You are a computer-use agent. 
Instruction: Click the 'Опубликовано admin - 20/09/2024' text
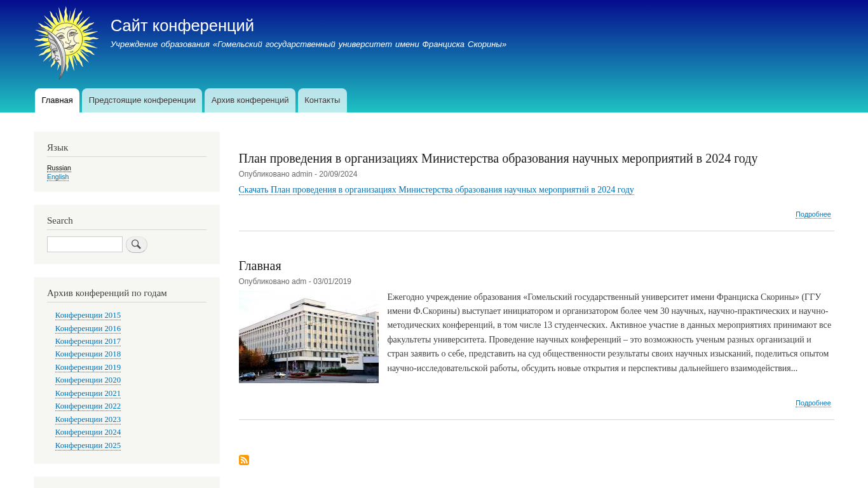(298, 174)
